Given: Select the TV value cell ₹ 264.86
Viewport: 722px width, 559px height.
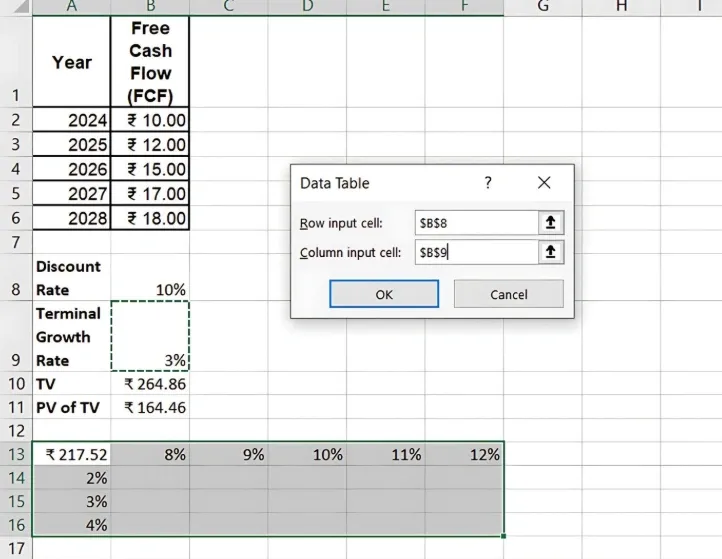Looking at the screenshot, I should click(x=150, y=384).
